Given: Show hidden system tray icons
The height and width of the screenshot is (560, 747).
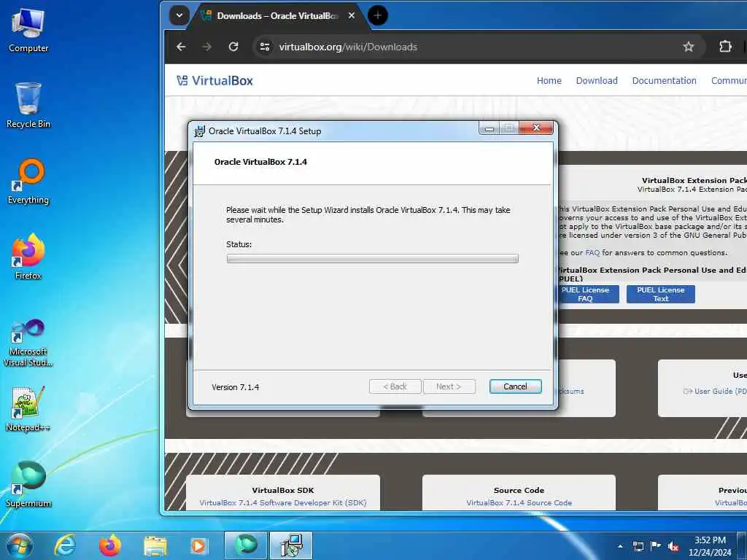Looking at the screenshot, I should (620, 546).
